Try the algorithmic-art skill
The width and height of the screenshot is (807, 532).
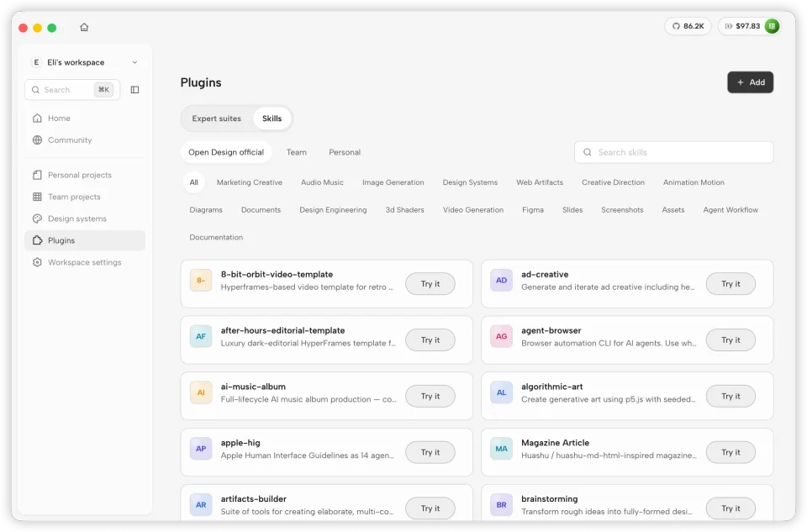coord(731,396)
